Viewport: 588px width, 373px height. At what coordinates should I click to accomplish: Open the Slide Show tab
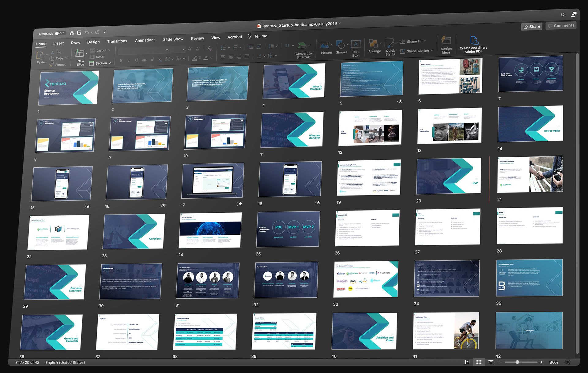point(173,39)
